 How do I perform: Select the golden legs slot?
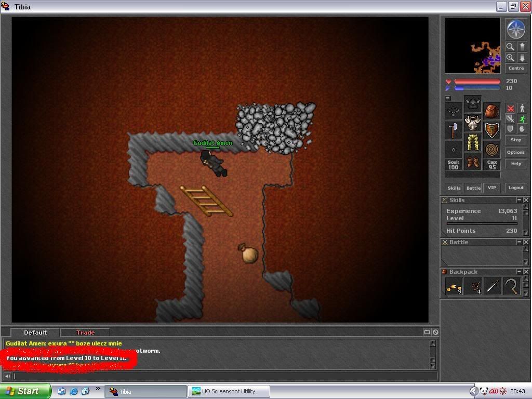tap(473, 142)
